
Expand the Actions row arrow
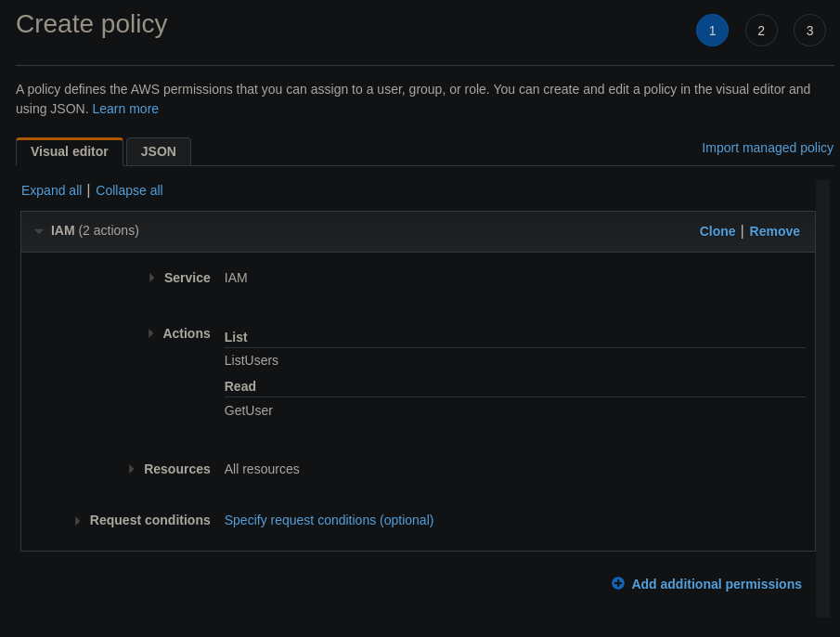pos(150,333)
